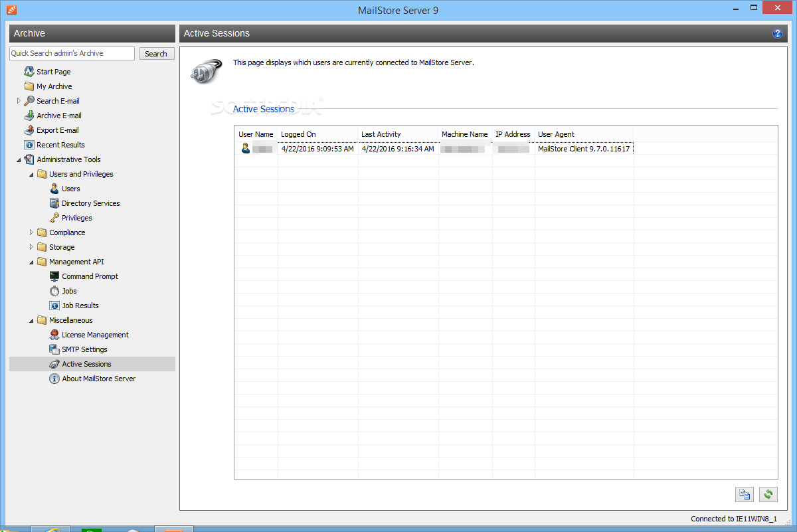The height and width of the screenshot is (532, 797).
Task: Click the Quick Search archive input field
Action: (72, 53)
